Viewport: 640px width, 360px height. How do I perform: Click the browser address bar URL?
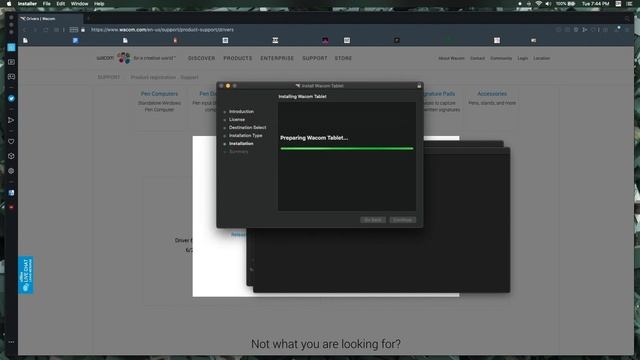tap(162, 30)
